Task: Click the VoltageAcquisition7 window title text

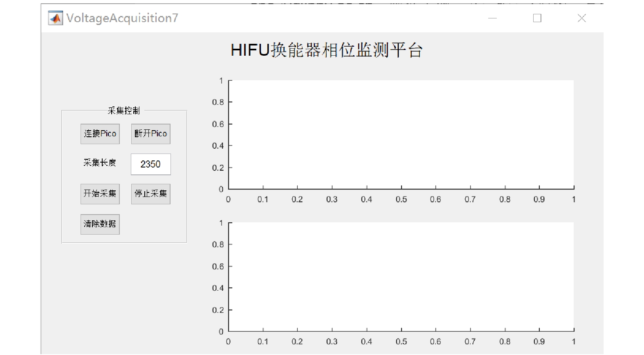Action: coord(122,18)
